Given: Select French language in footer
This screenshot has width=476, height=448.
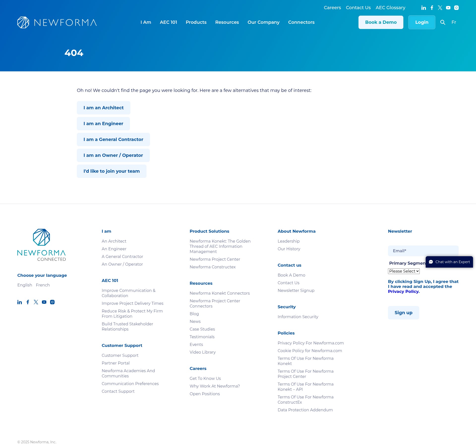Looking at the screenshot, I should pyautogui.click(x=43, y=285).
